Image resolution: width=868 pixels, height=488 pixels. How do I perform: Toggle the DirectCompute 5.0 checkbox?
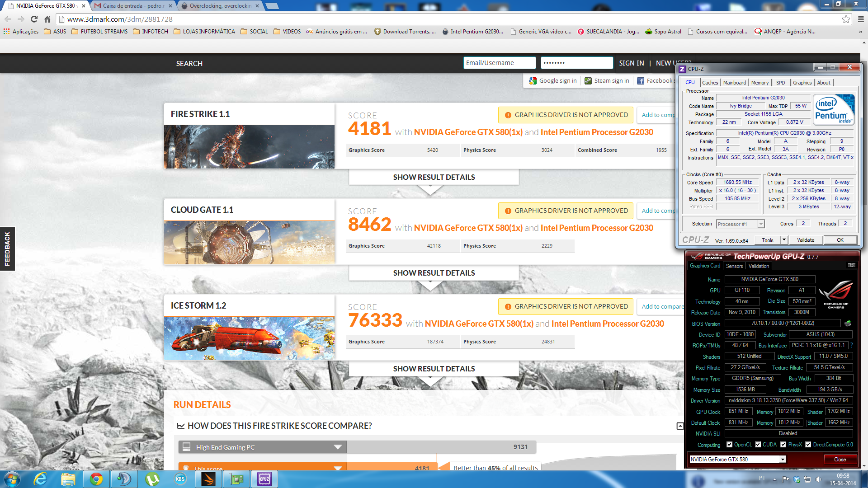pos(808,445)
